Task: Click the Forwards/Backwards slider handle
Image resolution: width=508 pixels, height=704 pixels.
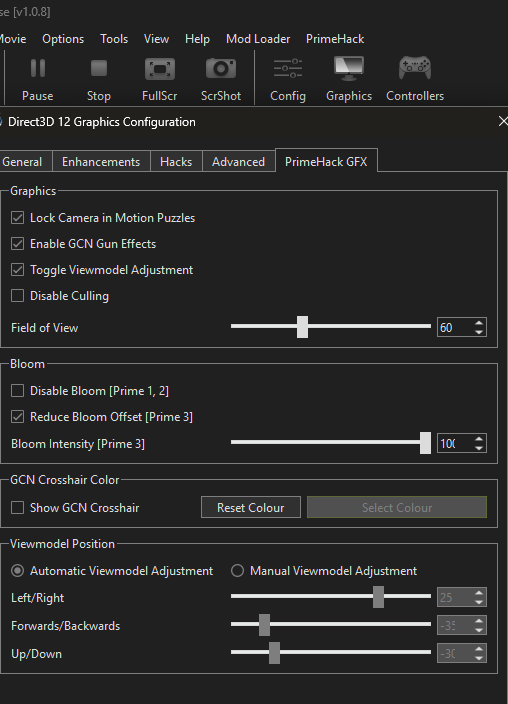Action: 264,625
